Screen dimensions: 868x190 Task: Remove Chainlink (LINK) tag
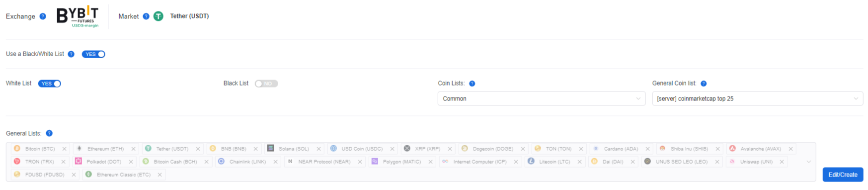pyautogui.click(x=275, y=162)
